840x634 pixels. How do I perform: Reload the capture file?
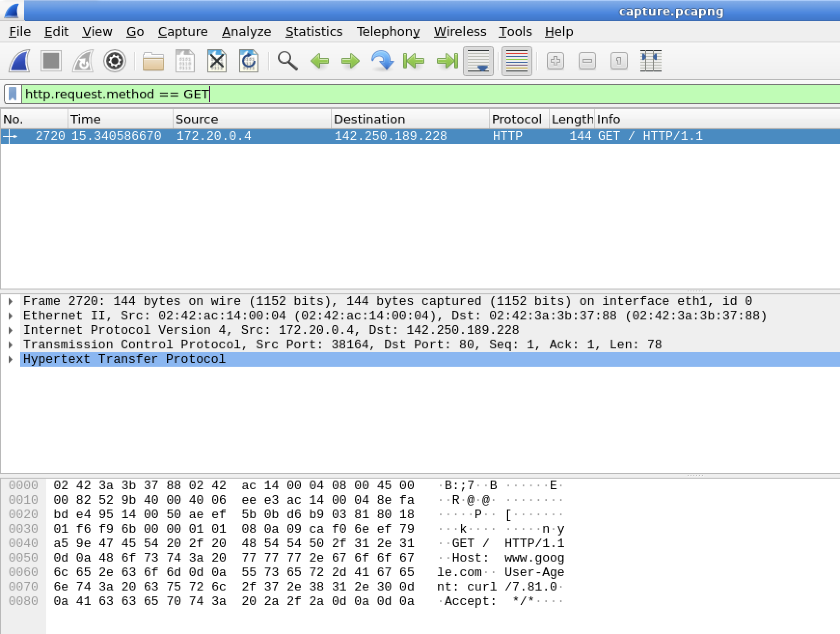[x=249, y=61]
